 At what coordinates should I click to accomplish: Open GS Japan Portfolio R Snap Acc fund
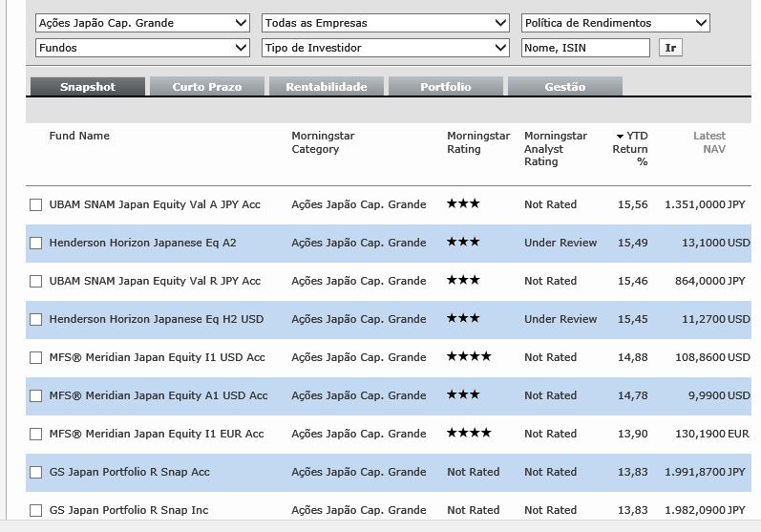pyautogui.click(x=130, y=472)
